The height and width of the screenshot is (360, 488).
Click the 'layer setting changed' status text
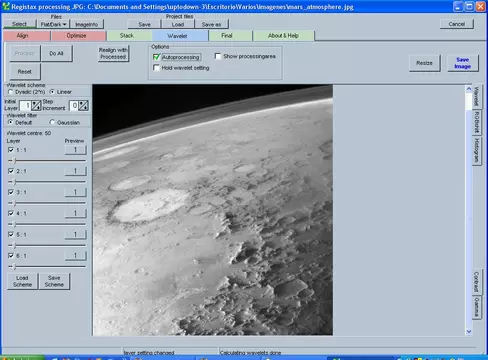coord(149,352)
